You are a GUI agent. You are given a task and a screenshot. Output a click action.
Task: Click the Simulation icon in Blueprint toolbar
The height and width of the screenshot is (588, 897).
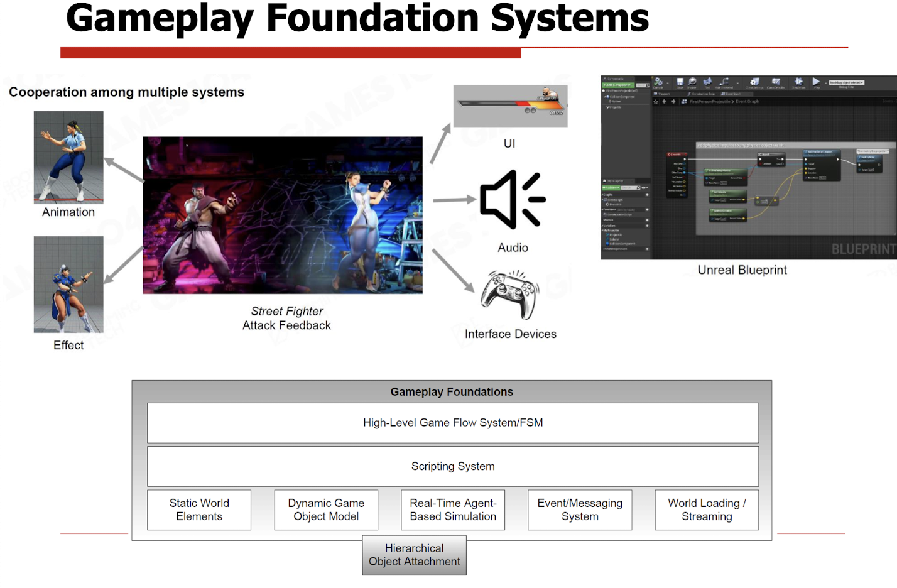coord(798,82)
